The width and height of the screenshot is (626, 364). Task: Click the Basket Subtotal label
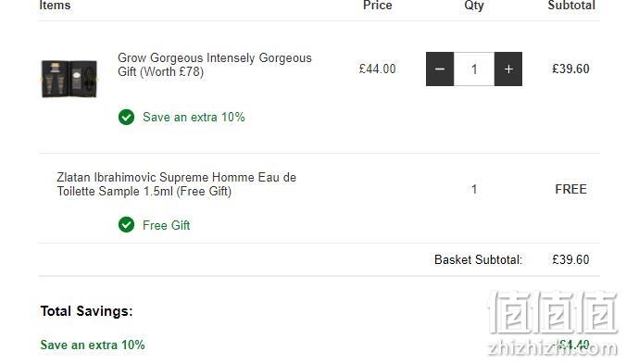pos(478,260)
